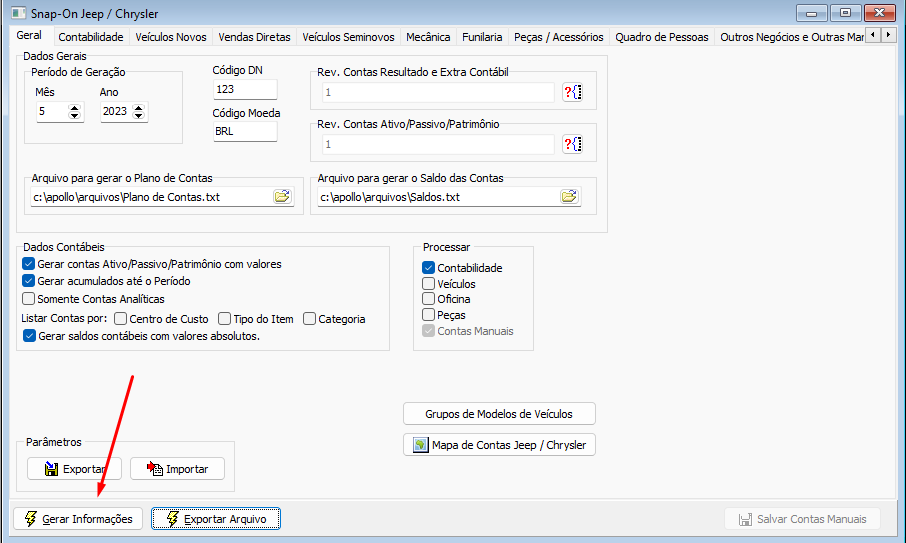
Task: Switch to the Contabilidade tab
Action: pos(91,37)
